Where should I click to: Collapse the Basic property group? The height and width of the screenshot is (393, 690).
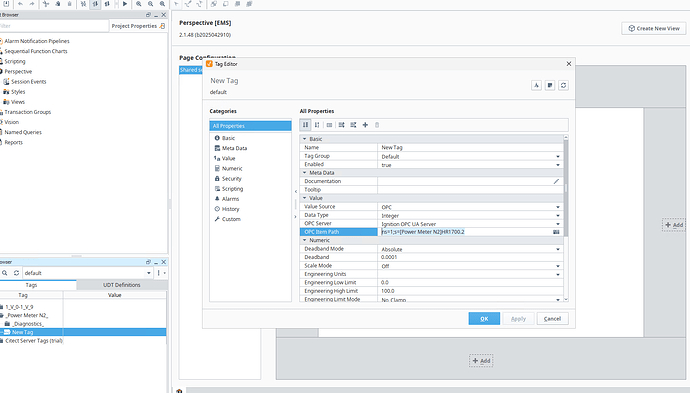[x=304, y=139]
